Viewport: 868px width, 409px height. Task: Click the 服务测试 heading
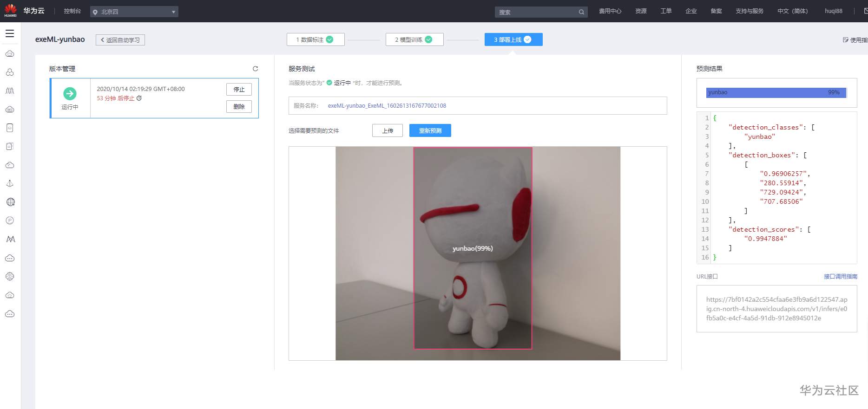[302, 69]
